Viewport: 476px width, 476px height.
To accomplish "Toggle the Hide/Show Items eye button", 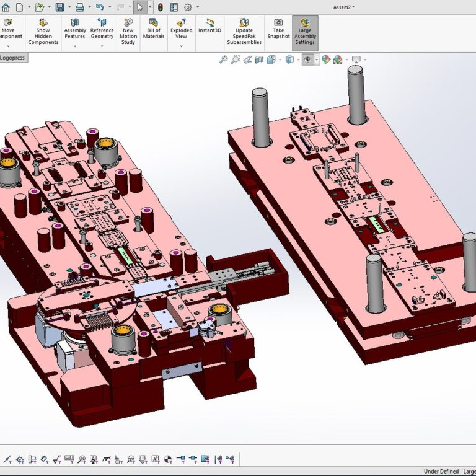I will pos(308,59).
